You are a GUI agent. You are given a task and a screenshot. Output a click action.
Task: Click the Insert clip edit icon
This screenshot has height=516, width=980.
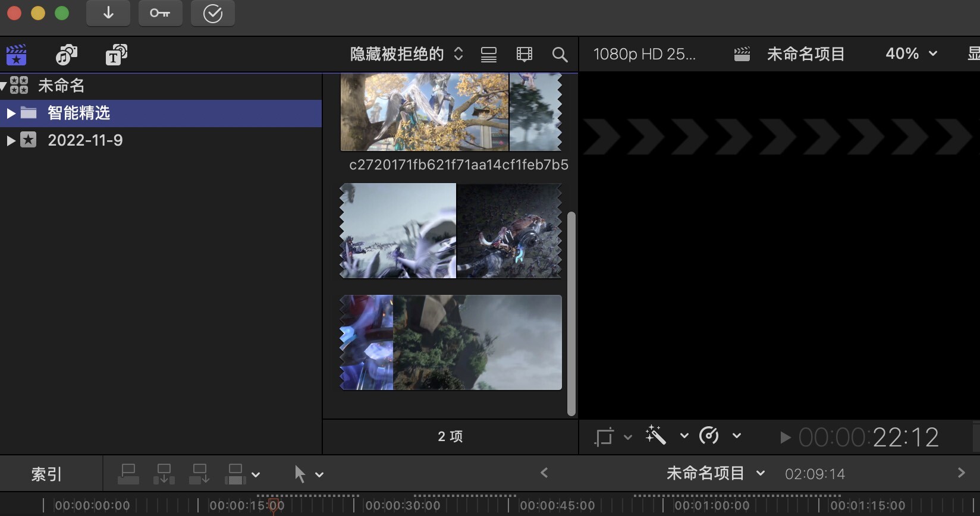(x=164, y=474)
